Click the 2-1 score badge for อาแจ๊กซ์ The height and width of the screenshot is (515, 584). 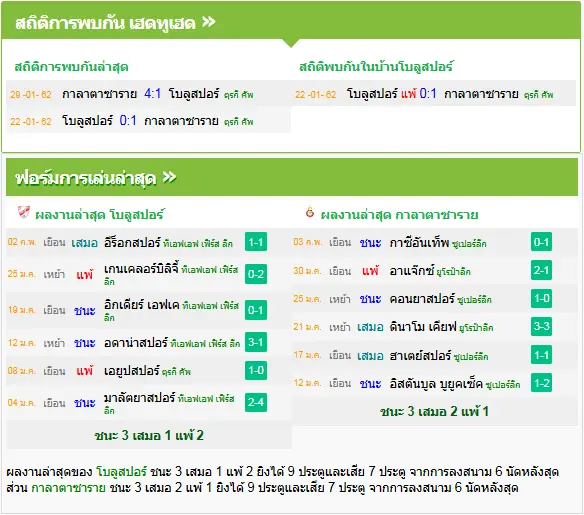[541, 270]
